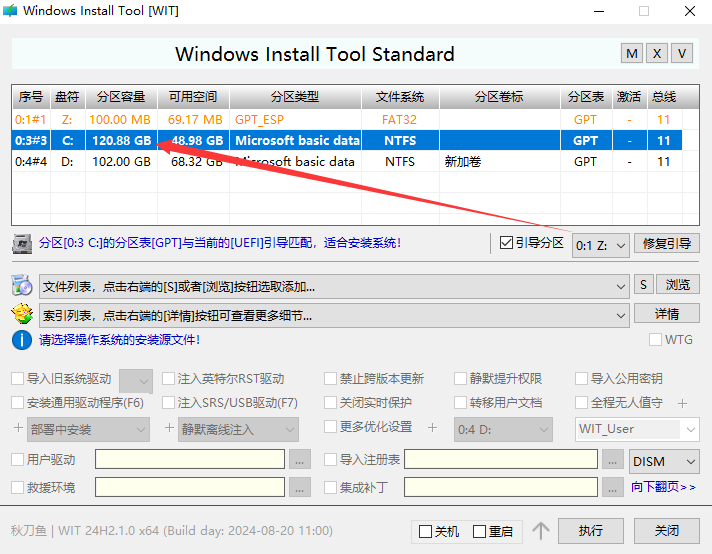Check 安装通用驱动程序(F6) option

17,402
